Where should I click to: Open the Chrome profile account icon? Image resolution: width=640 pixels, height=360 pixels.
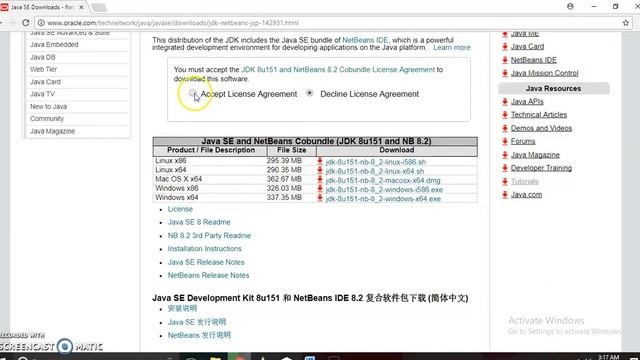[x=570, y=7]
